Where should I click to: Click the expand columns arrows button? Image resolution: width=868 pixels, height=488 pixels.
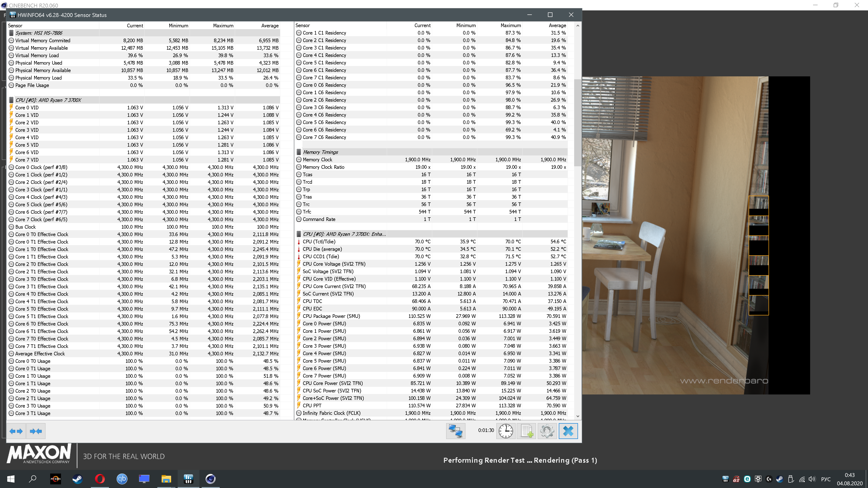click(x=16, y=431)
